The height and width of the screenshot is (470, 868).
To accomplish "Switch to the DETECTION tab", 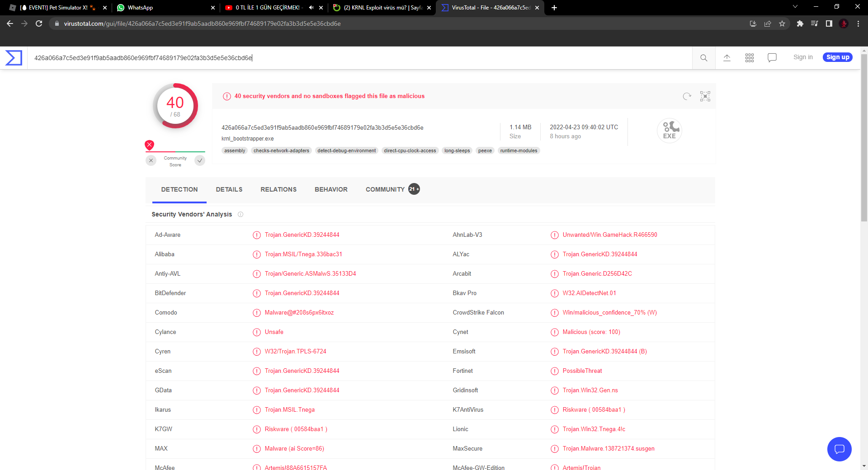I will [179, 190].
